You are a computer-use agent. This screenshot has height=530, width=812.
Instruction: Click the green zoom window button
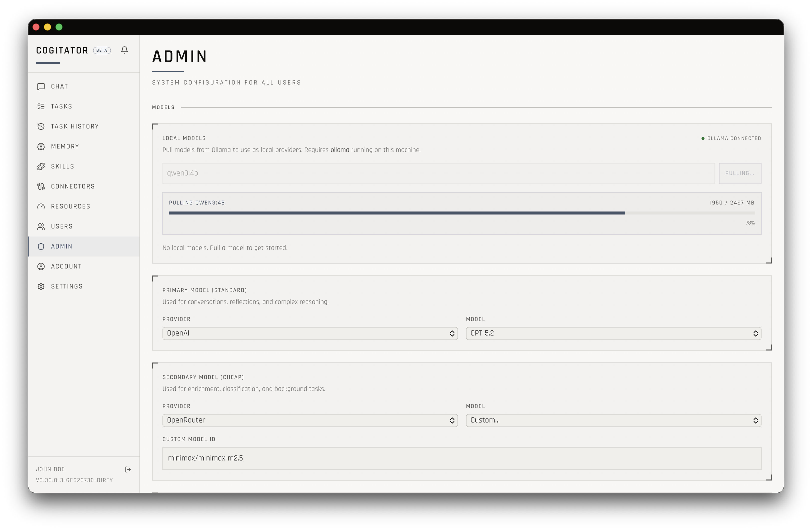(x=59, y=27)
